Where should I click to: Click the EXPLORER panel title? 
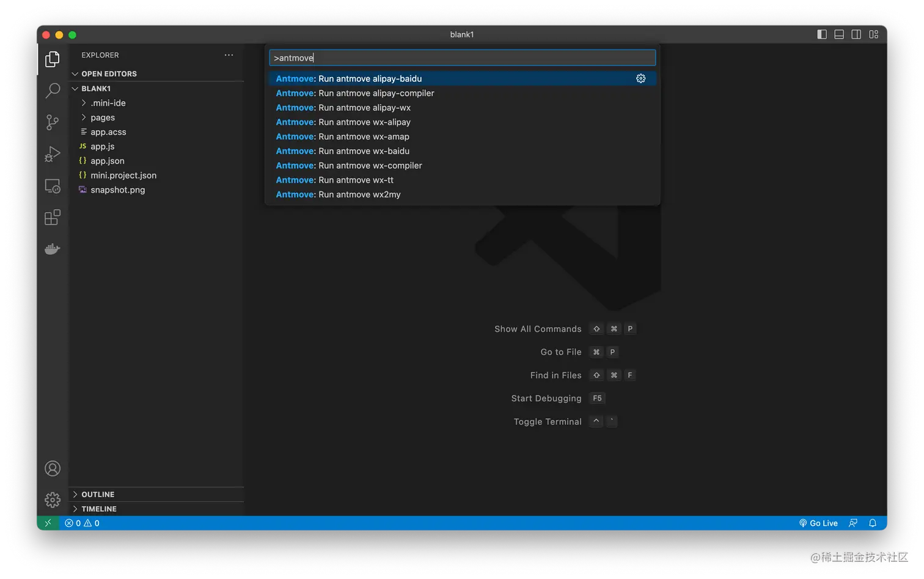[x=100, y=55]
